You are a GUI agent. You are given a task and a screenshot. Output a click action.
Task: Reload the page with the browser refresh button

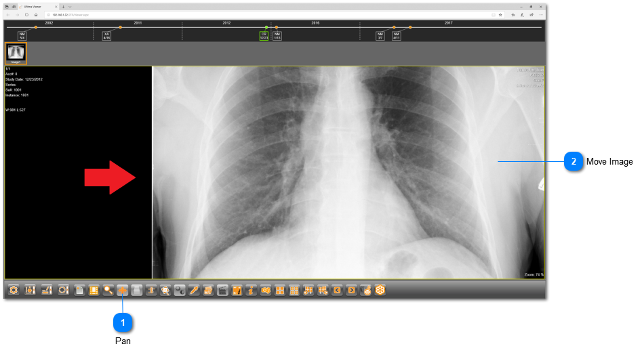pyautogui.click(x=26, y=15)
